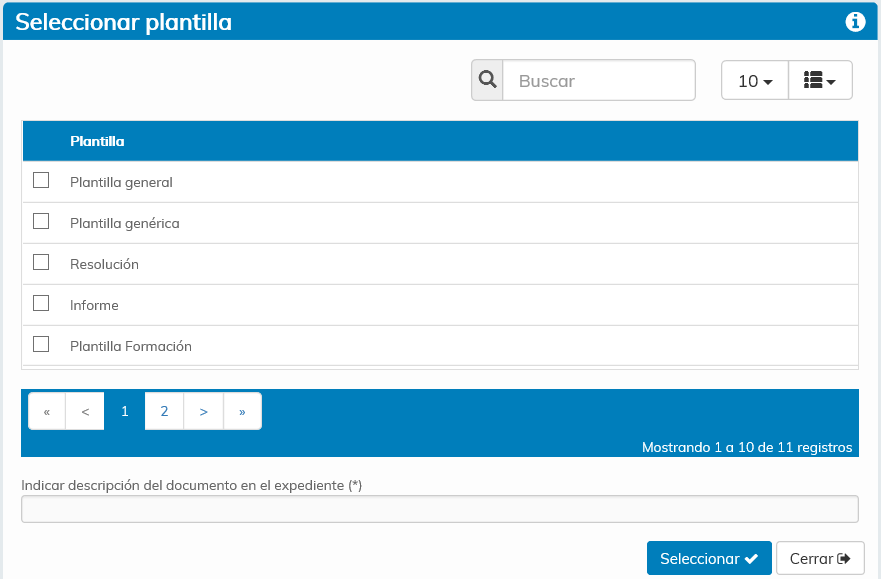This screenshot has height=579, width=881.
Task: Click the Cerrar button
Action: (x=819, y=559)
